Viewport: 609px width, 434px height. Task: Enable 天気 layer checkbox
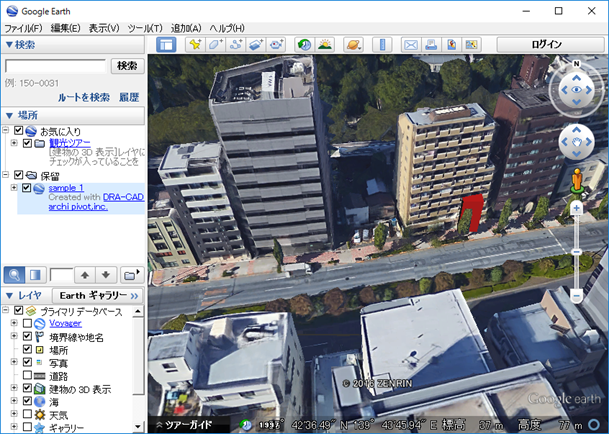27,414
